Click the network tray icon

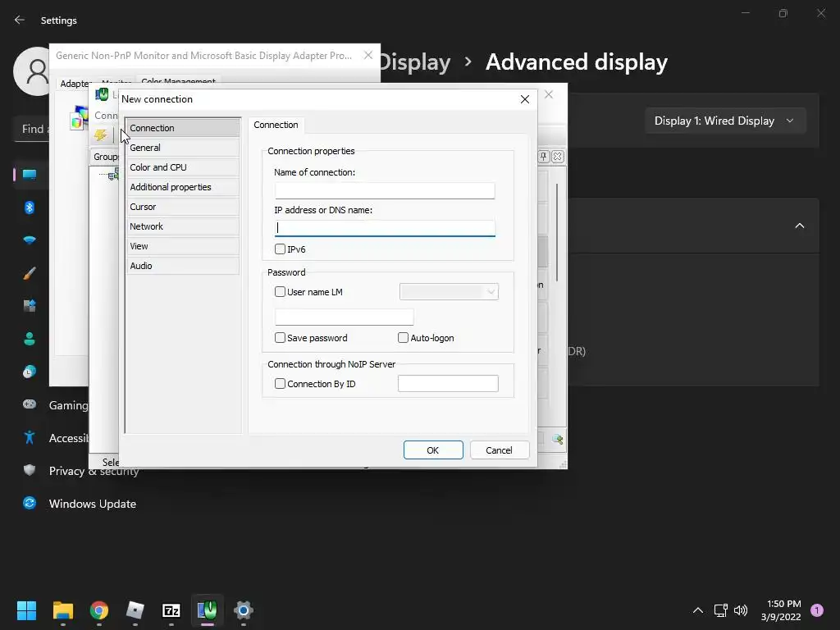pos(720,610)
